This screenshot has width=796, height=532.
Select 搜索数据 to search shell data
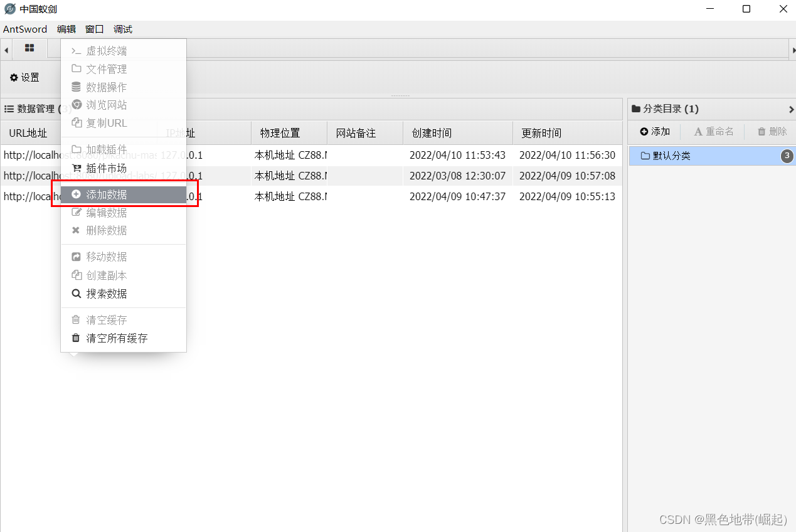point(105,293)
